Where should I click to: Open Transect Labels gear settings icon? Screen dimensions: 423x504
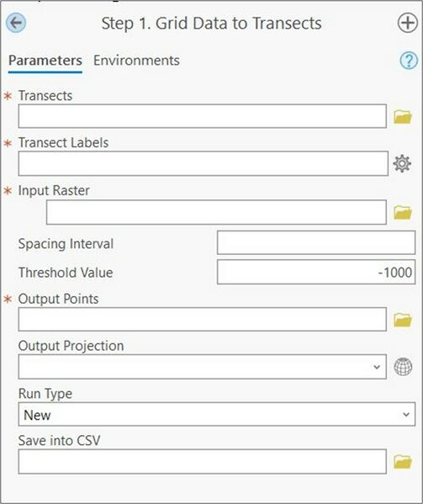(x=402, y=163)
